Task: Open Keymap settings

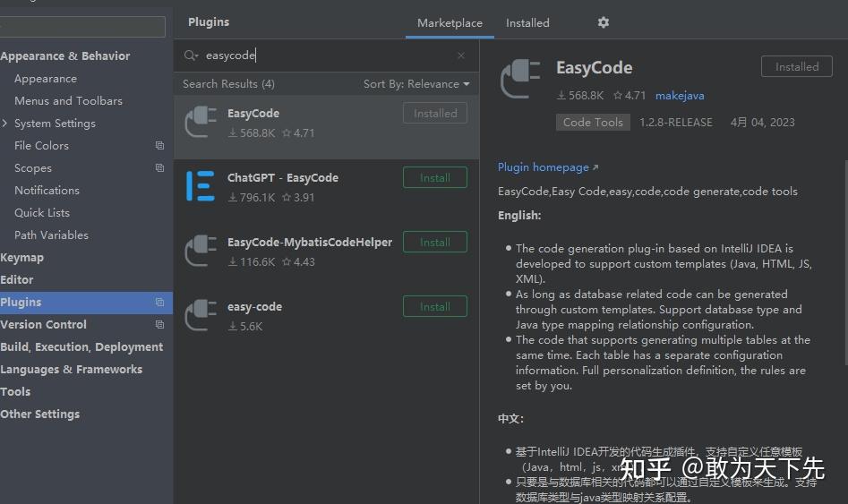Action: coord(21,258)
